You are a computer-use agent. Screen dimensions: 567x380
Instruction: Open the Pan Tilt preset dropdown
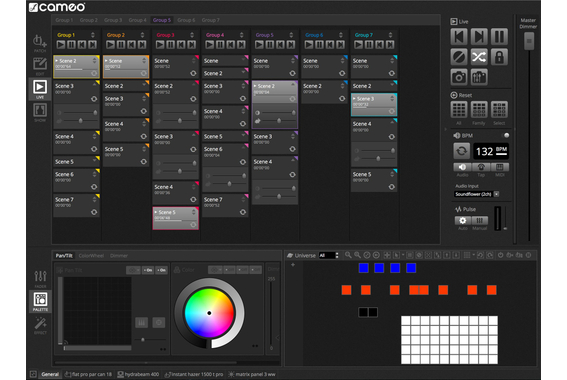pyautogui.click(x=133, y=270)
